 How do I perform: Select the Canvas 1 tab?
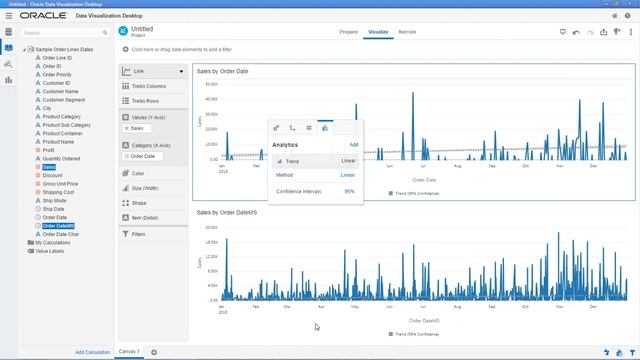[x=129, y=351]
